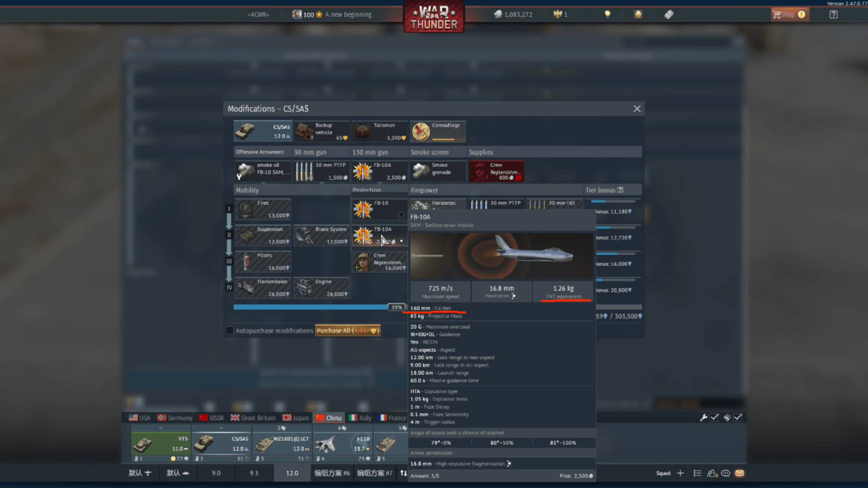The width and height of the screenshot is (868, 488).
Task: Open the chat bubble icon
Action: pyautogui.click(x=726, y=473)
